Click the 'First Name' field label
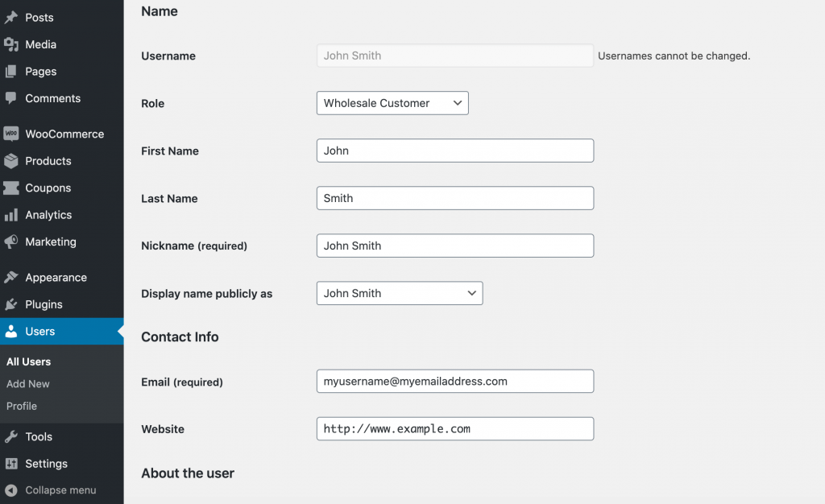Image resolution: width=825 pixels, height=504 pixels. (x=170, y=151)
